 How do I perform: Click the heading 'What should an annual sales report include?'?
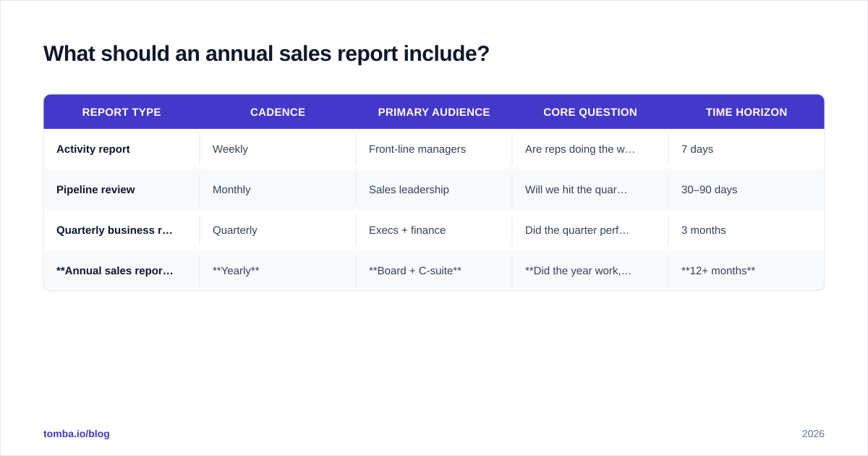click(266, 54)
